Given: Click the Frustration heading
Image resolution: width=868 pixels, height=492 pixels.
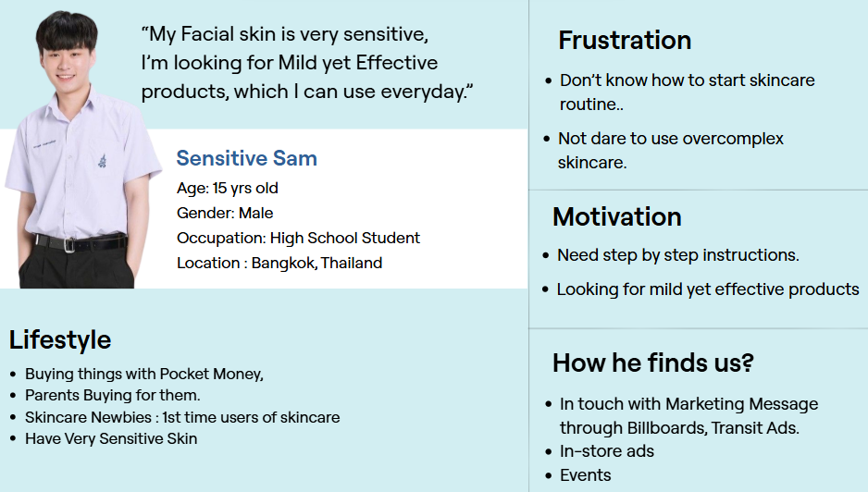Looking at the screenshot, I should 625,41.
